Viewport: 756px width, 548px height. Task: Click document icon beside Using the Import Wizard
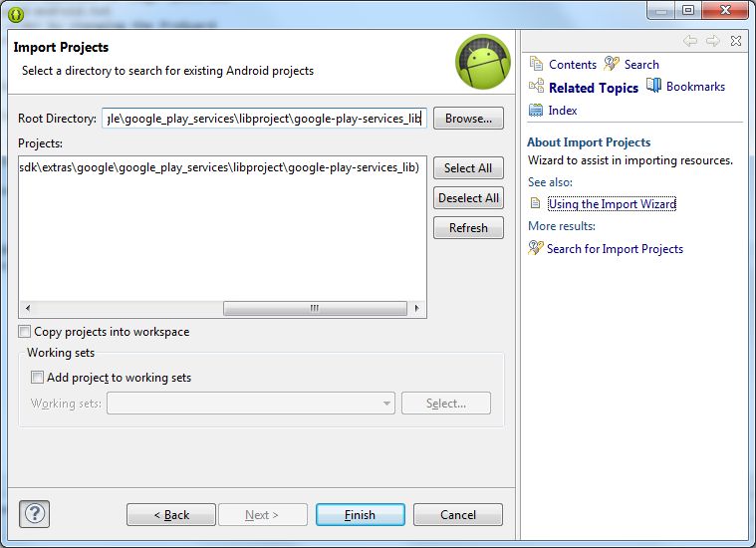(535, 203)
